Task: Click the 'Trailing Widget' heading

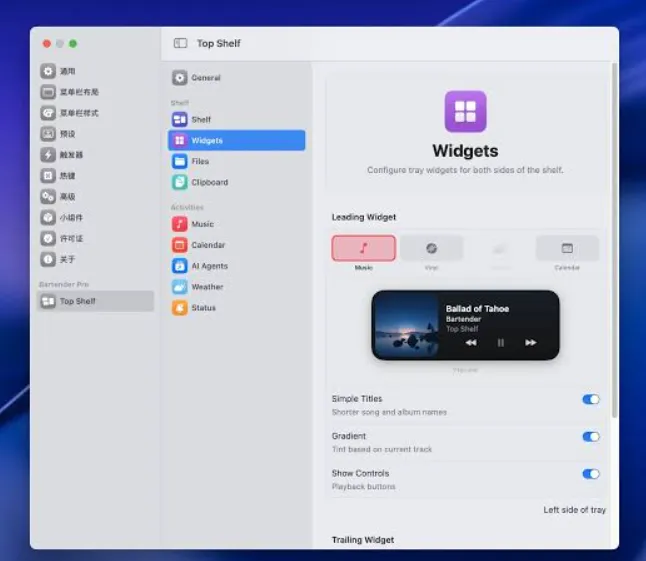Action: (x=363, y=540)
